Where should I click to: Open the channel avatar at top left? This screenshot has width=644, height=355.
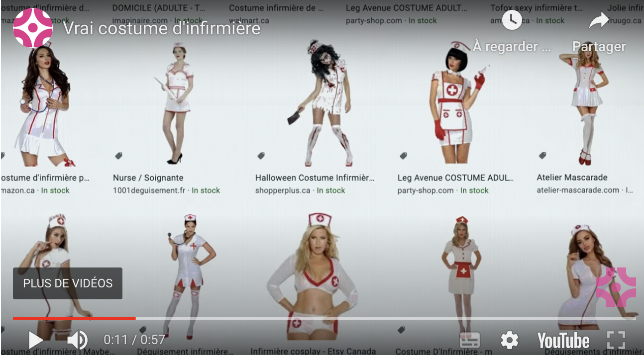[33, 28]
